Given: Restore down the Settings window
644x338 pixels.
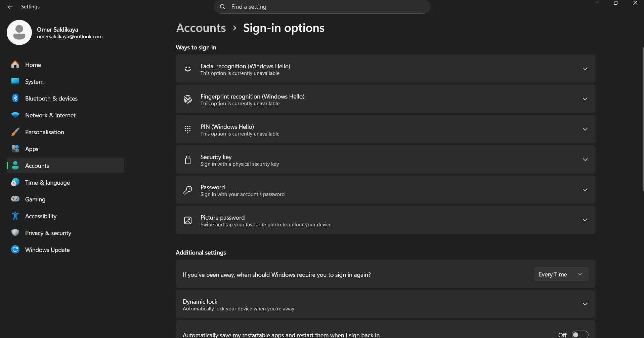Looking at the screenshot, I should 616,3.
